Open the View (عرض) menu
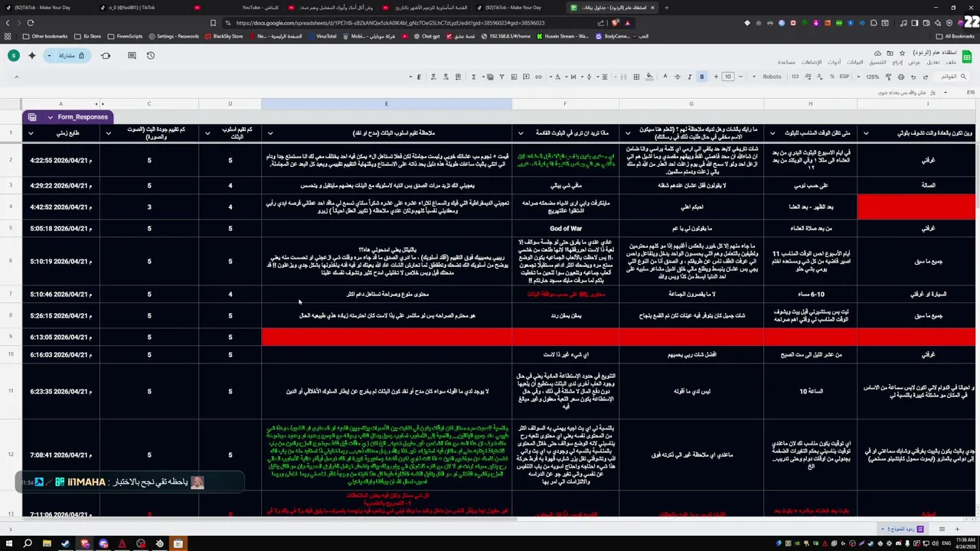The height and width of the screenshot is (551, 980). tap(913, 62)
